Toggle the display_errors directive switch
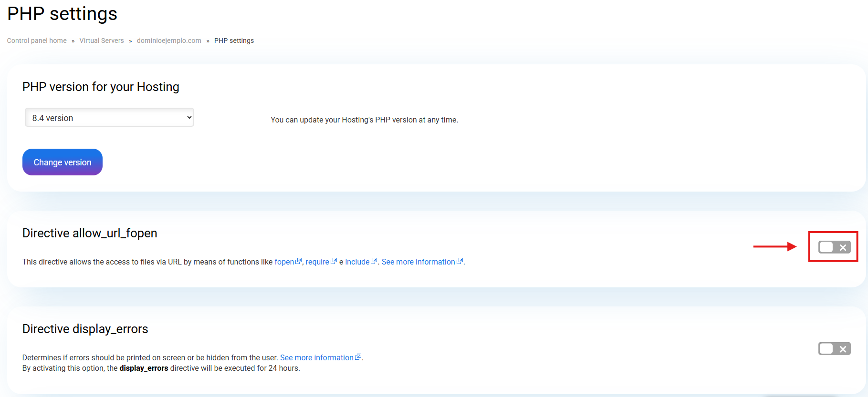The height and width of the screenshot is (397, 868). pyautogui.click(x=834, y=349)
